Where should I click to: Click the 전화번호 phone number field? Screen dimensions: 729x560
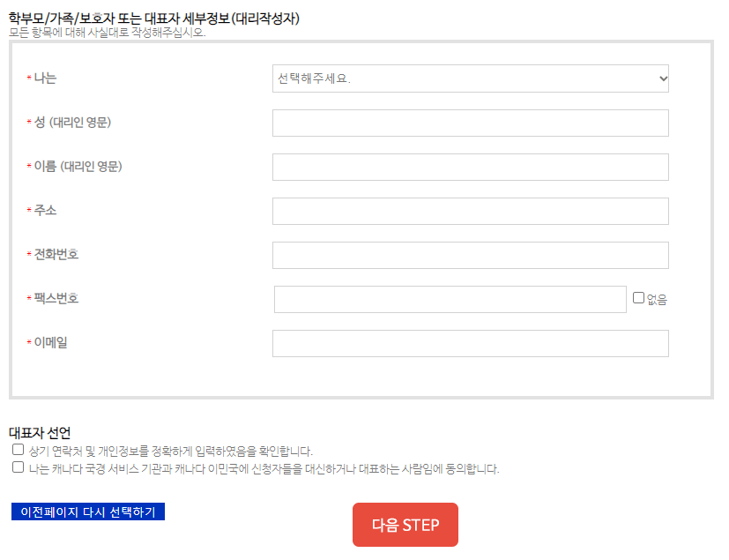pyautogui.click(x=470, y=254)
